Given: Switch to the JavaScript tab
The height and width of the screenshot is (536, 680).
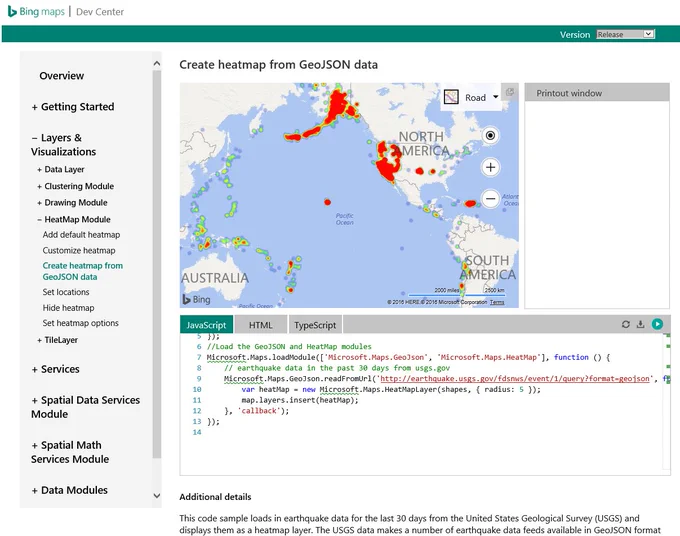Looking at the screenshot, I should tap(206, 325).
